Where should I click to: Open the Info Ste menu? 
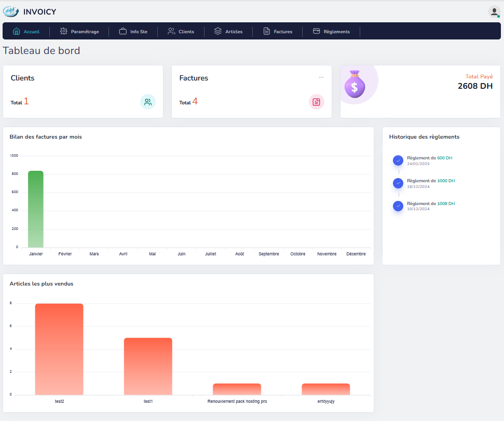133,32
